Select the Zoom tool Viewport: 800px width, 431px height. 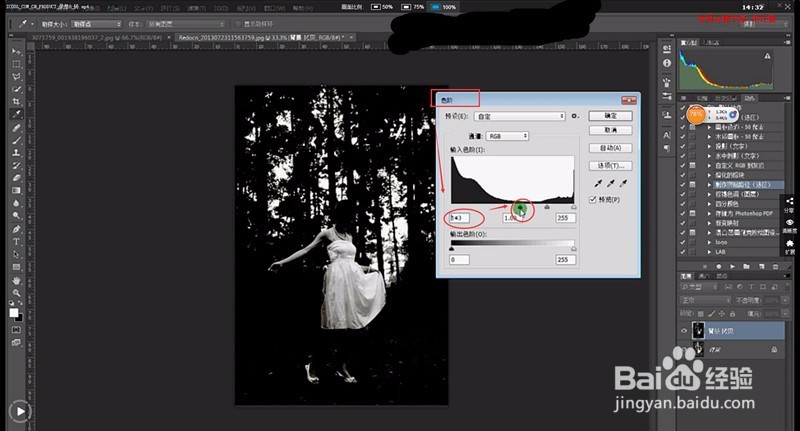[x=16, y=293]
